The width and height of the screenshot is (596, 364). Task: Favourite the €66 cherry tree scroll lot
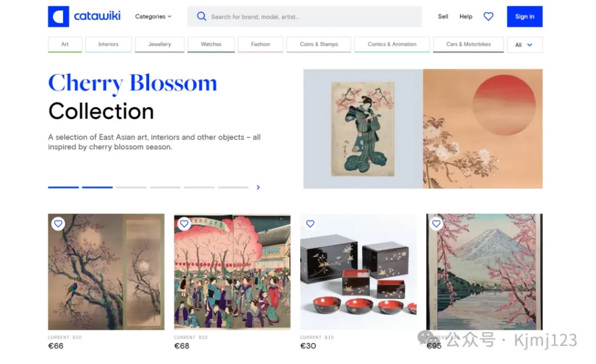(x=58, y=223)
